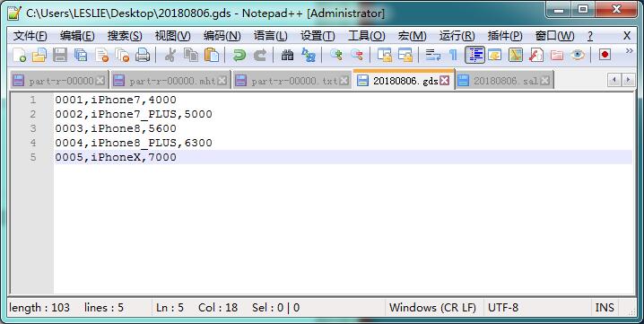Open Folder as Workspace icon
The height and width of the screenshot is (324, 644).
coord(556,55)
